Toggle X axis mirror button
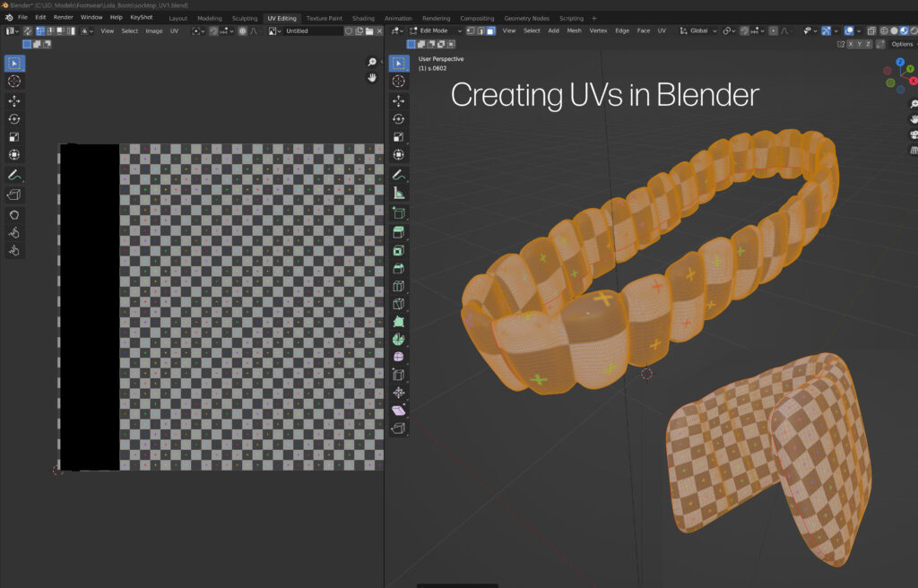The image size is (918, 588). click(x=853, y=44)
